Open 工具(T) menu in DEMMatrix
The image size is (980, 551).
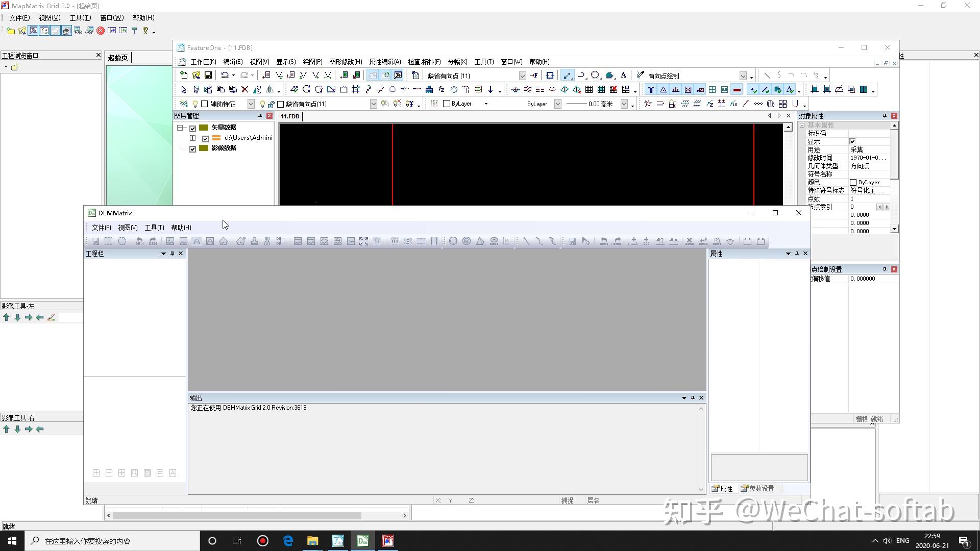click(154, 228)
